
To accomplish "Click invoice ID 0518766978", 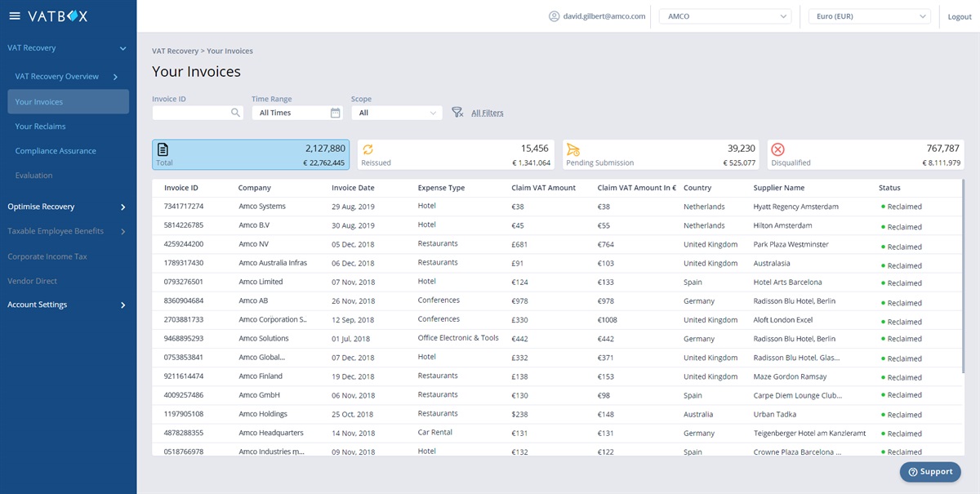I will click(184, 452).
